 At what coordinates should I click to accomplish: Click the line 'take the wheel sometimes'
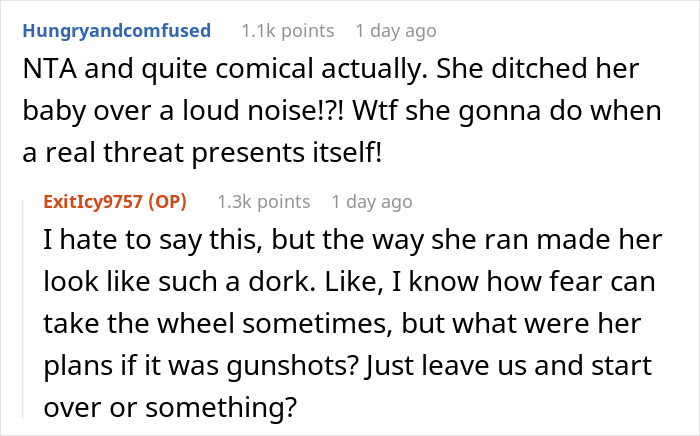[215, 324]
